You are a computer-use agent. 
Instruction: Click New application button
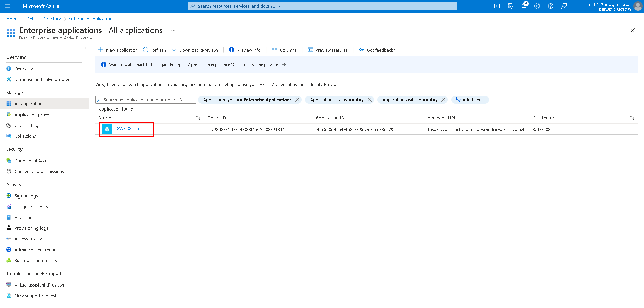pos(118,50)
